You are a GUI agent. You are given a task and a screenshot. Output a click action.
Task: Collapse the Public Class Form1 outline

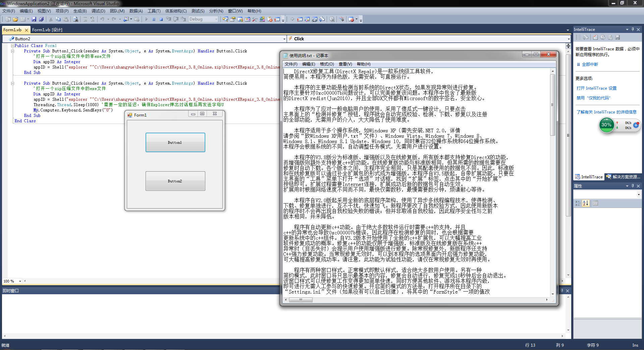[12, 46]
